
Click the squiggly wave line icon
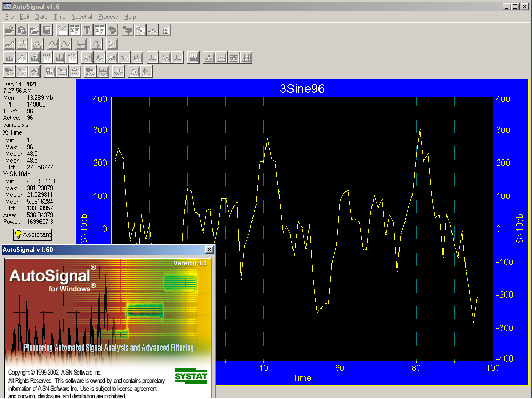pyautogui.click(x=153, y=30)
